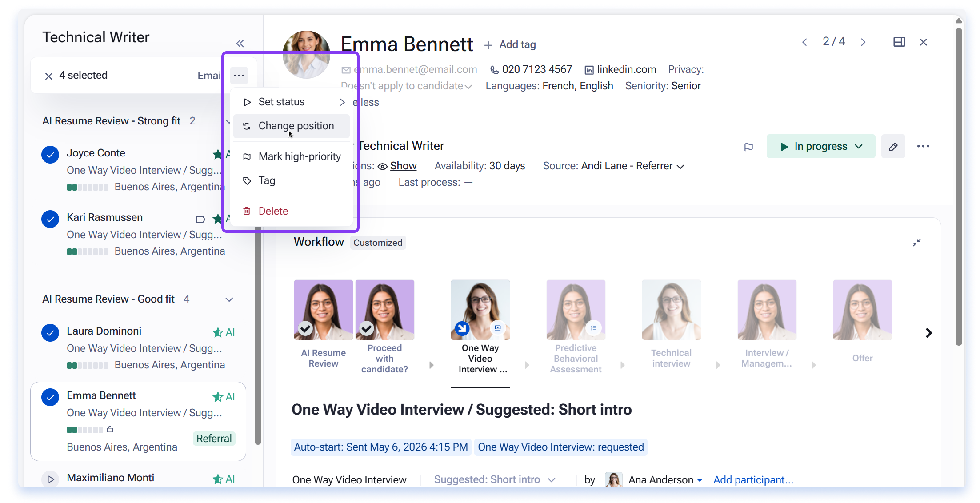Image resolution: width=980 pixels, height=503 pixels.
Task: Click the tag icon on Kari Rasmussen's row
Action: [200, 219]
